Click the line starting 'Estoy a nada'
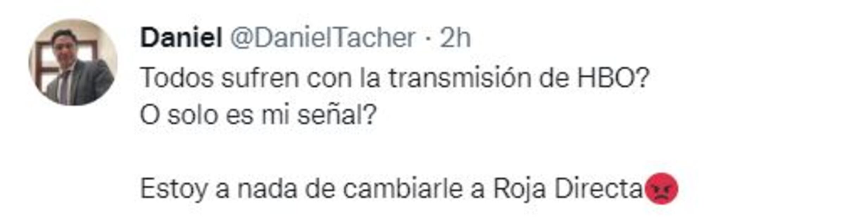 (409, 189)
